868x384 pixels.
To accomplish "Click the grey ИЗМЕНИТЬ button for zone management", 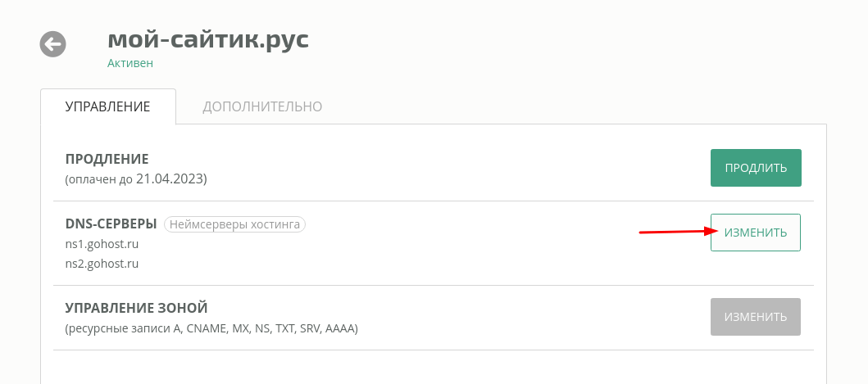I will click(756, 317).
